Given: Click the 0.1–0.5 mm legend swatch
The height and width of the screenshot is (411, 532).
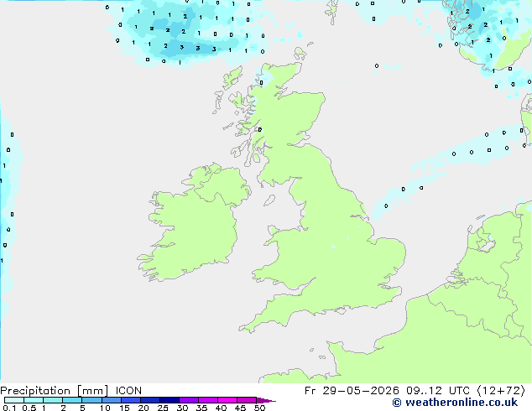Looking at the screenshot, I should point(14,400).
